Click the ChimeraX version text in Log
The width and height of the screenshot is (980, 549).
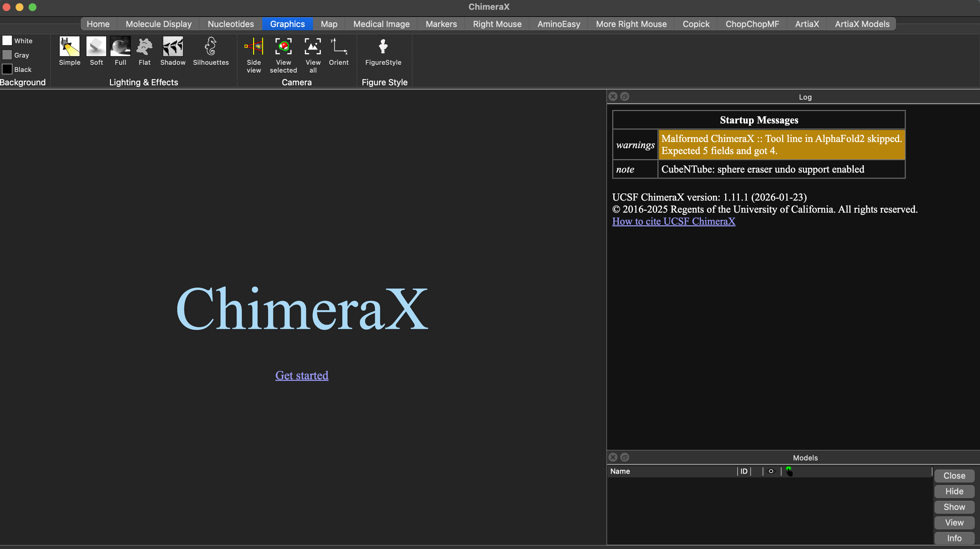tap(709, 197)
